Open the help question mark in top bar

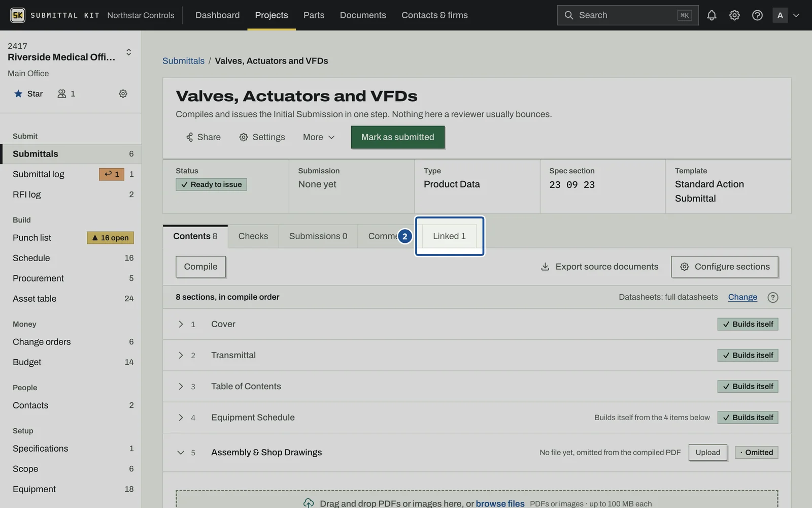point(757,15)
